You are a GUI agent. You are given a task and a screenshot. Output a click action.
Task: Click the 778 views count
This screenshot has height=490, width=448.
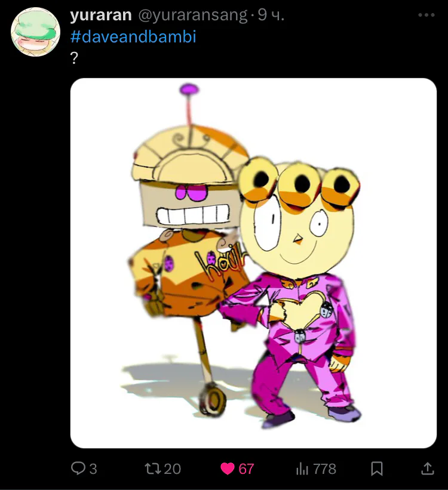(x=325, y=469)
